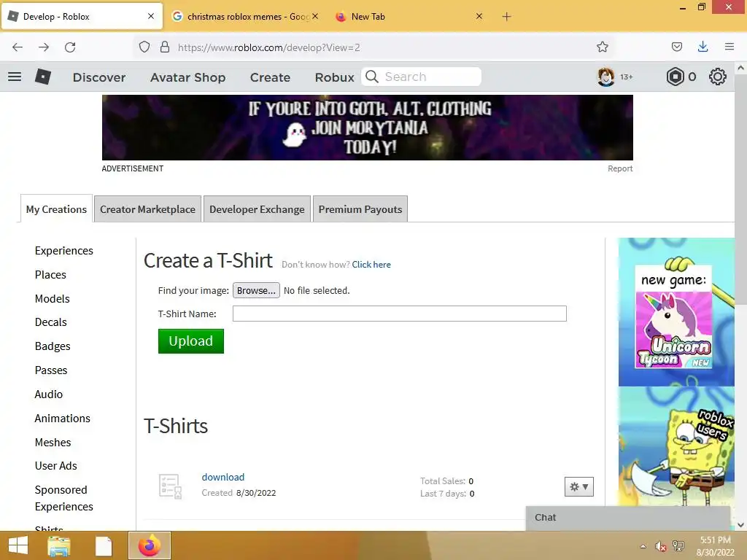Close the New Tab tab
The width and height of the screenshot is (747, 560).
coord(479,16)
